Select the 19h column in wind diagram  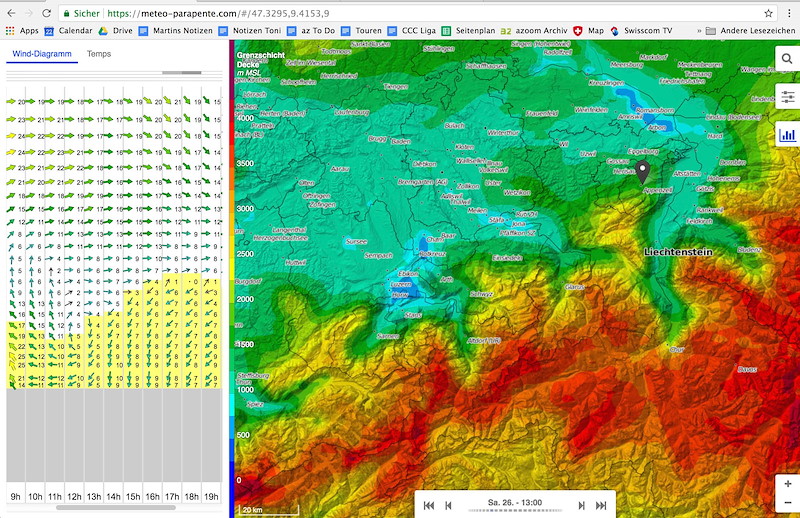[211, 496]
